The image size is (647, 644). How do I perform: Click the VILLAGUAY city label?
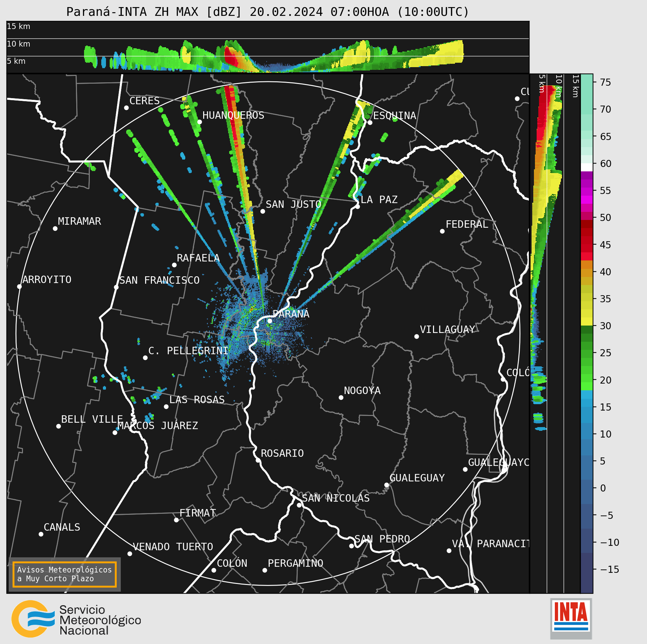coord(448,330)
